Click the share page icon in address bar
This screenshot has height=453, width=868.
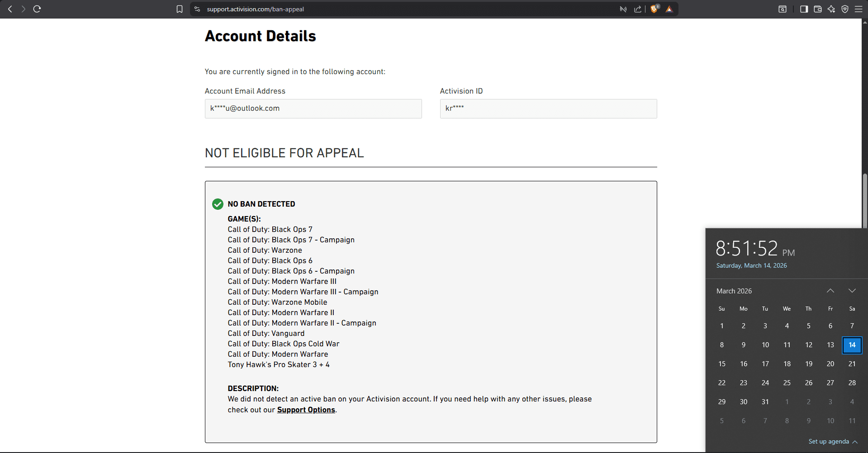click(x=638, y=9)
